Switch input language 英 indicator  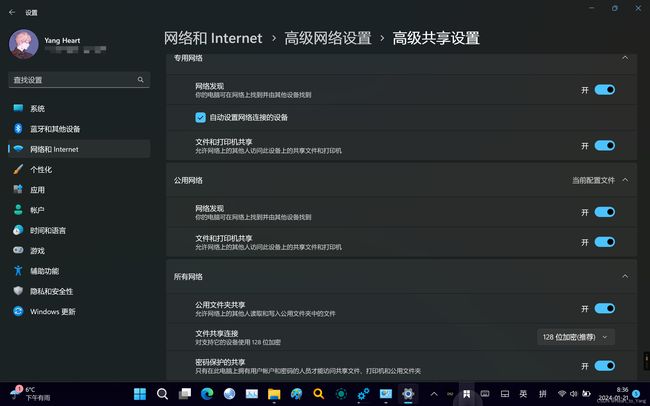524,394
